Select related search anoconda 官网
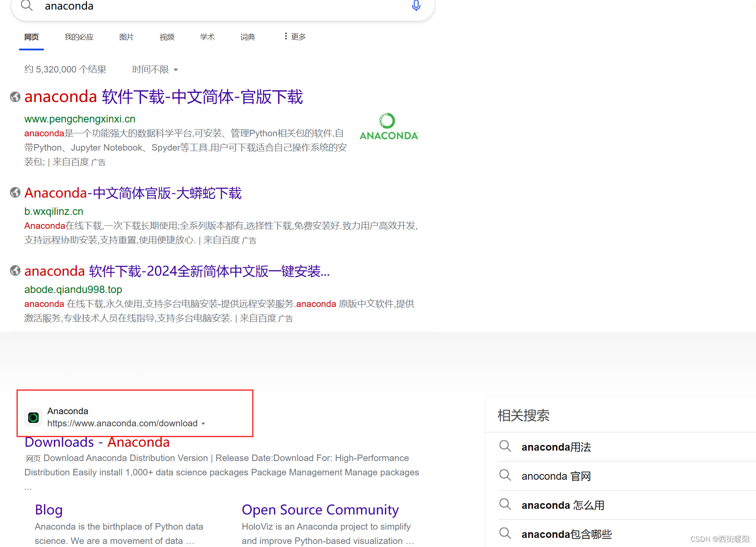756x547 pixels. click(x=556, y=476)
